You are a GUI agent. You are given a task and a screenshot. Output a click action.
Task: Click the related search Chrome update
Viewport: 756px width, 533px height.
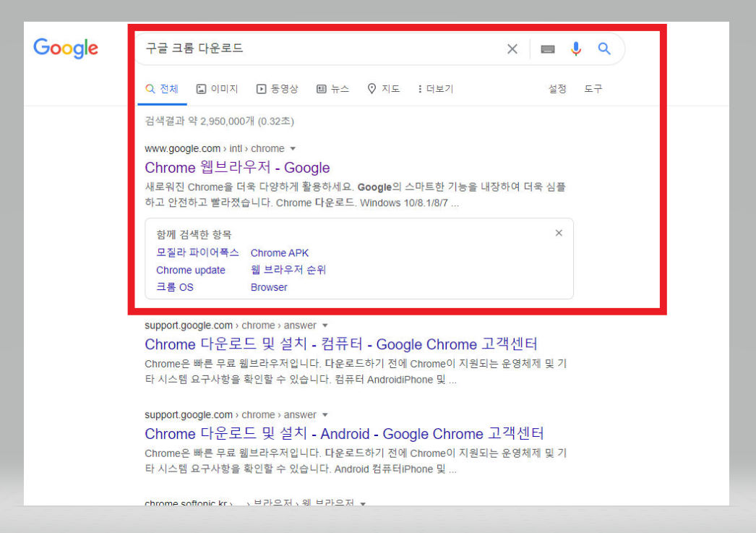coord(191,270)
